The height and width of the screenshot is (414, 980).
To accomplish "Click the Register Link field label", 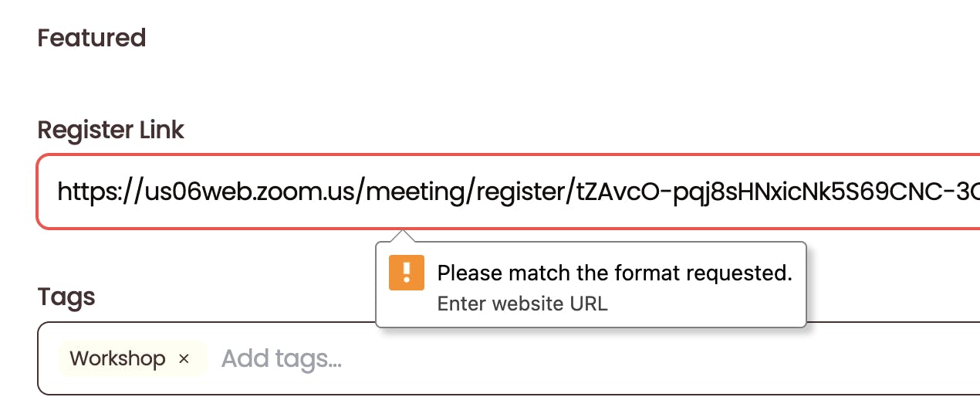I will coord(111,130).
